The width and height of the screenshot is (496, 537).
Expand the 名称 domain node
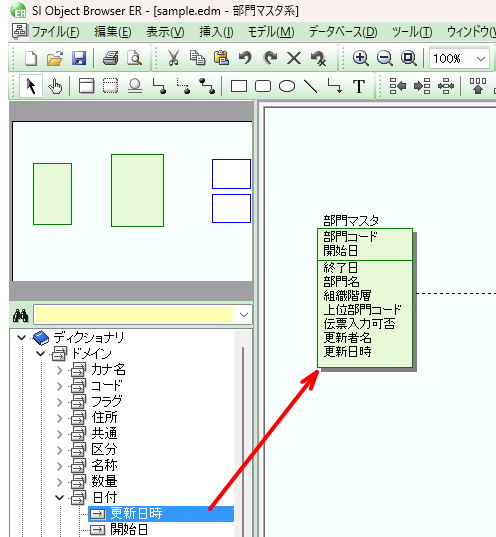pyautogui.click(x=60, y=466)
